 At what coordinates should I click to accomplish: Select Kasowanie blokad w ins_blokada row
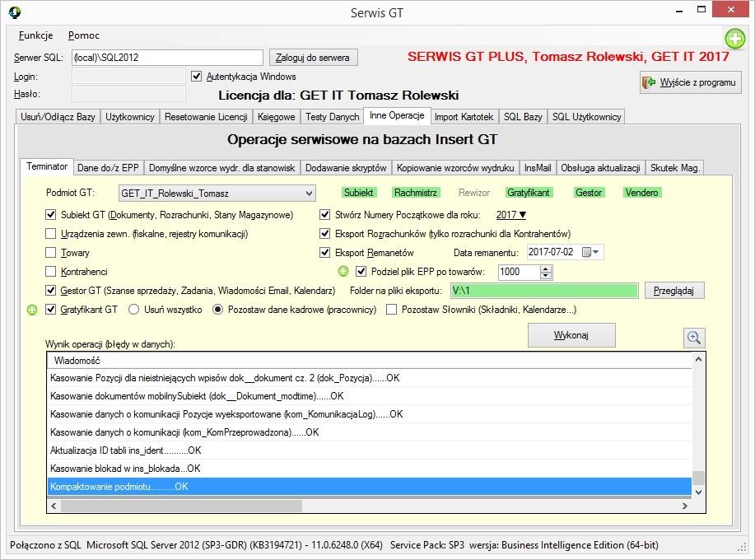tap(370, 468)
